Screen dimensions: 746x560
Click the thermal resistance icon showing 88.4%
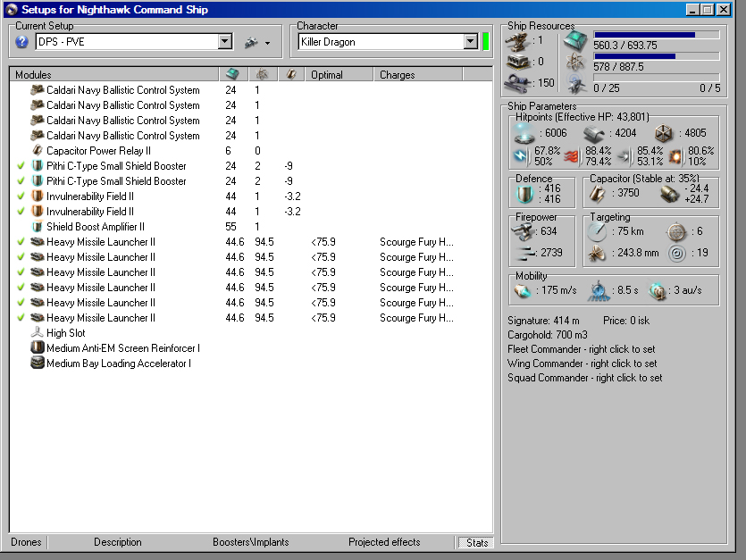pos(572,155)
